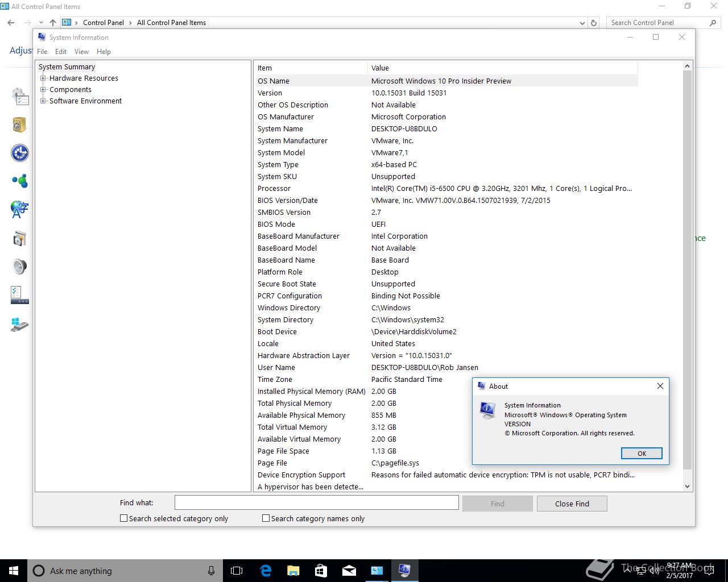Screen dimensions: 728x582
Task: Open the HomeGroup icon in Control Panel
Action: click(x=20, y=181)
